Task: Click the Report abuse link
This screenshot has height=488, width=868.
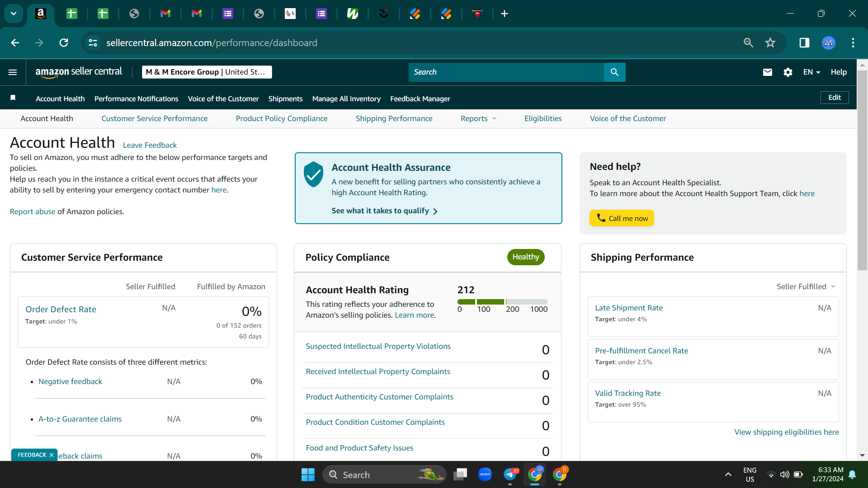Action: (33, 211)
